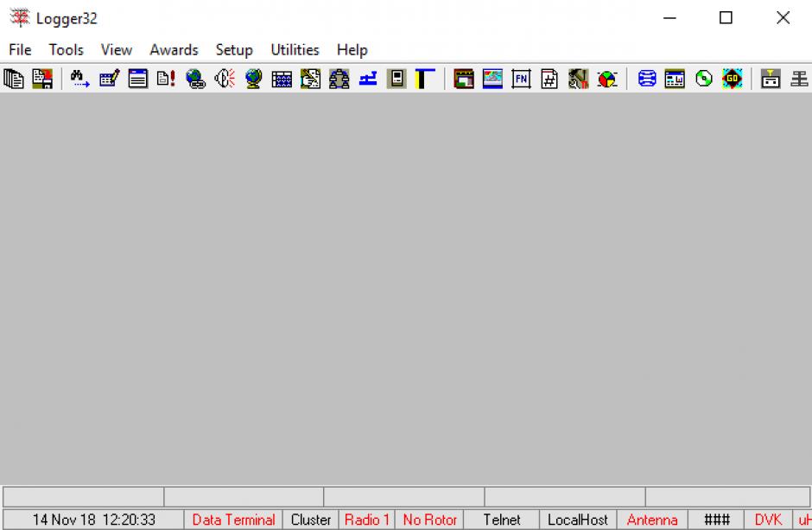Click the FN function keys icon
The width and height of the screenshot is (812, 530).
(x=521, y=79)
